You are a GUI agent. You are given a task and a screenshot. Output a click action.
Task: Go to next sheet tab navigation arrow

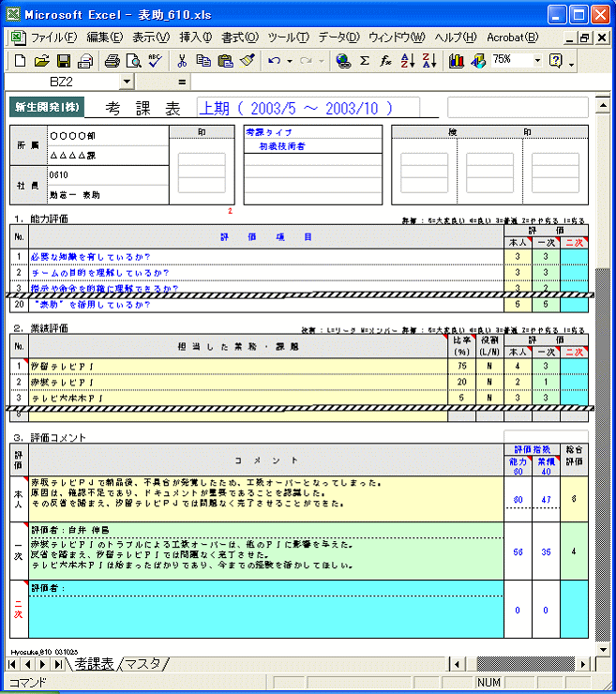coord(42,664)
